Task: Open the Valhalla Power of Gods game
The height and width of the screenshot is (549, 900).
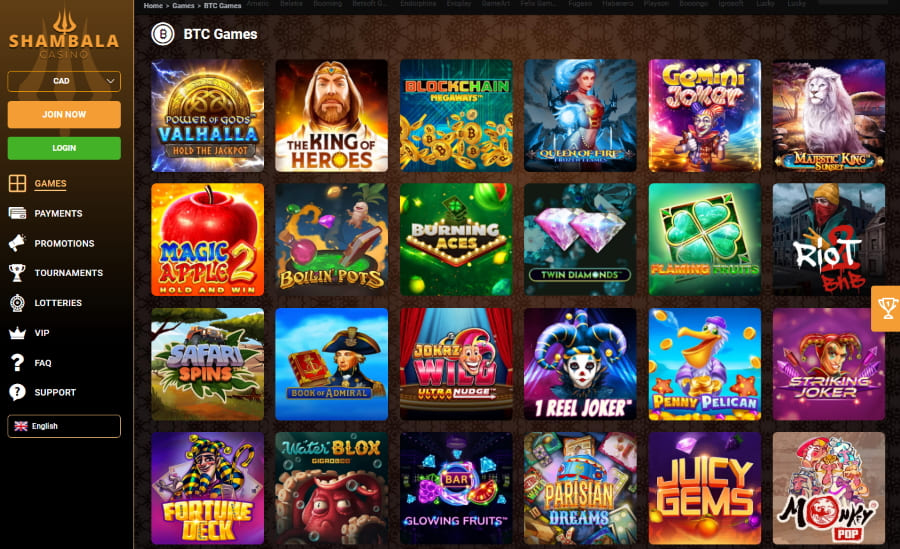Action: click(207, 115)
